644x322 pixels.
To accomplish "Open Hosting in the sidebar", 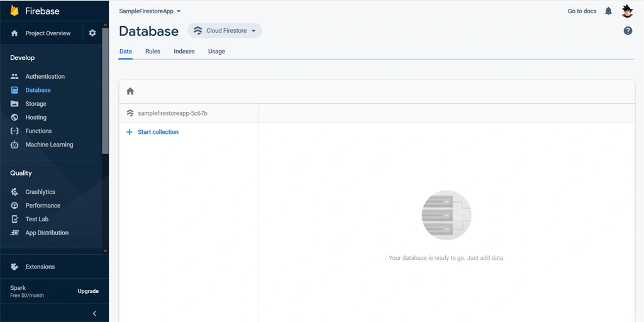I will pos(36,117).
